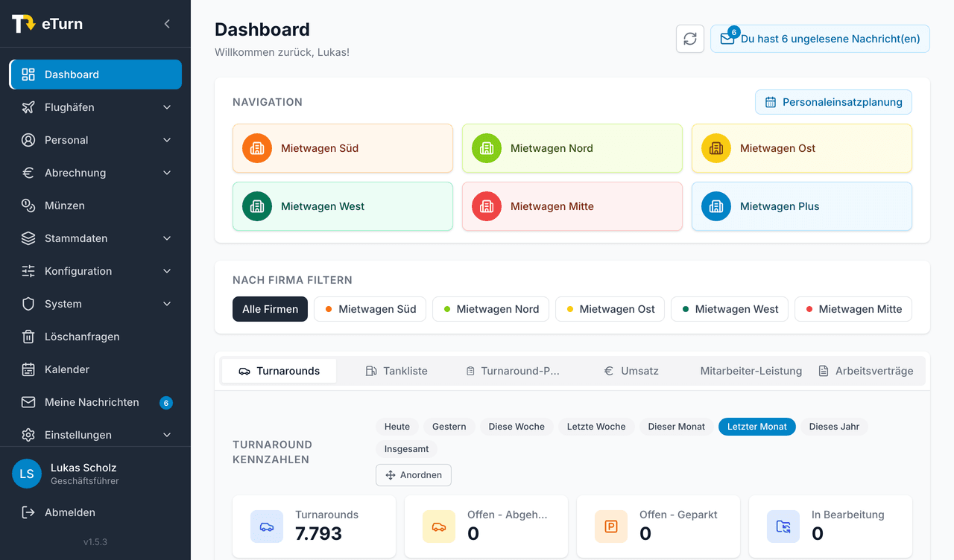Click the dark green Mietwagen West icon
This screenshot has height=560, width=954.
257,206
